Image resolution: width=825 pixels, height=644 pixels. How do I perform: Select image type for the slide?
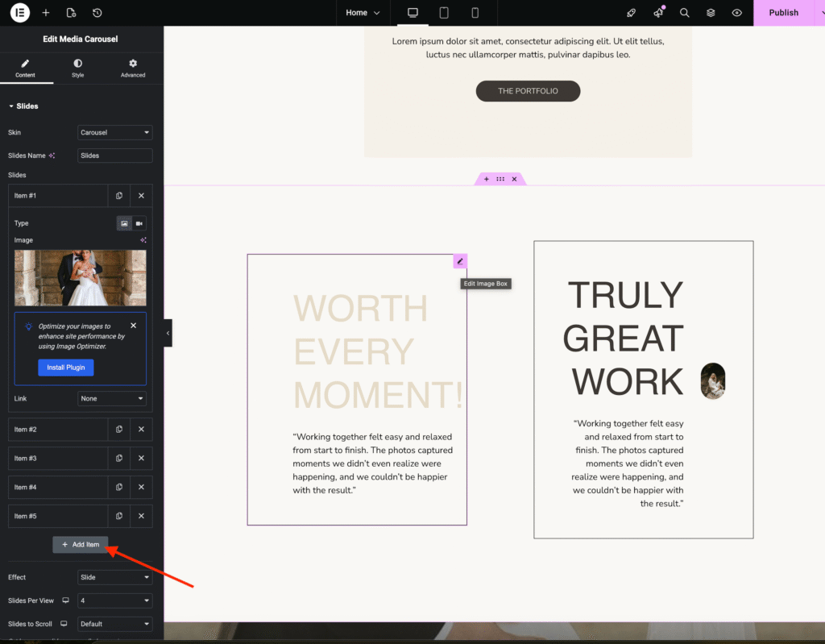(124, 223)
